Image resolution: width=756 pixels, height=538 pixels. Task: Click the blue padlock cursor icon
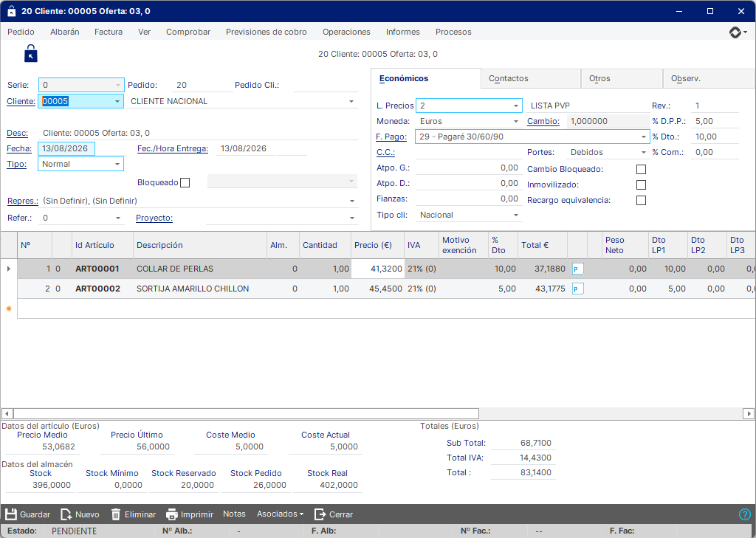[31, 54]
